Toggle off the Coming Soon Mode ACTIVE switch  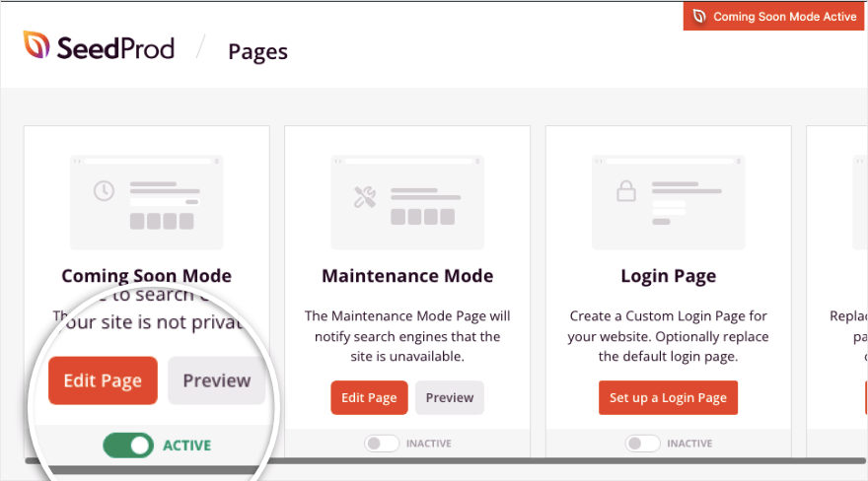(128, 446)
